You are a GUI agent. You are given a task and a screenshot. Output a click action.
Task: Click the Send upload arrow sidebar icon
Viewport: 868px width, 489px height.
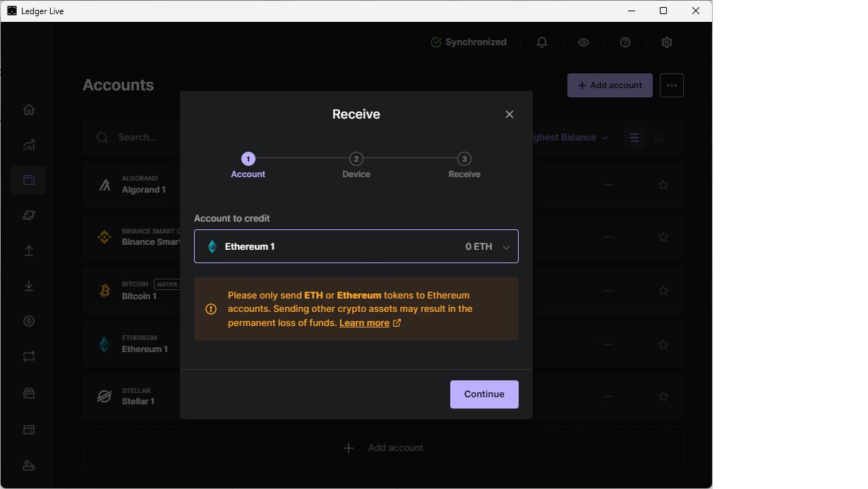[29, 250]
